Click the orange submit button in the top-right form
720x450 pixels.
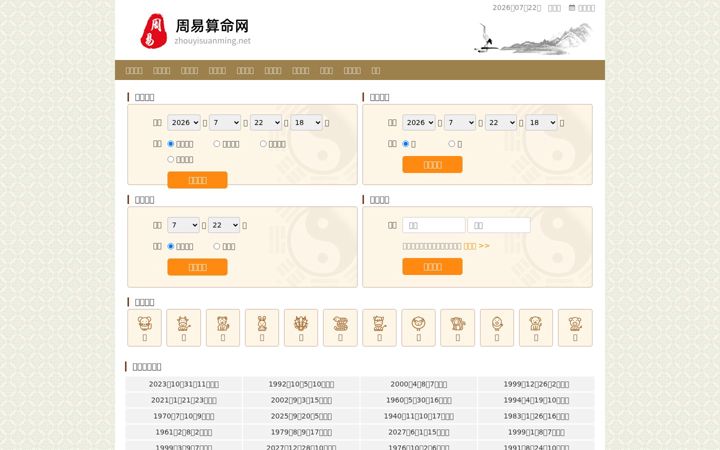point(433,164)
